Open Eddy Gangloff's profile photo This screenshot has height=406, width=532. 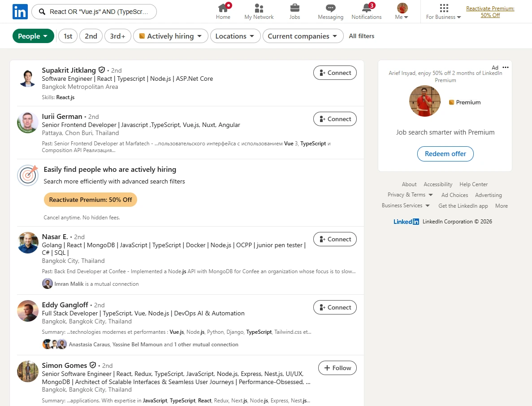pos(28,310)
